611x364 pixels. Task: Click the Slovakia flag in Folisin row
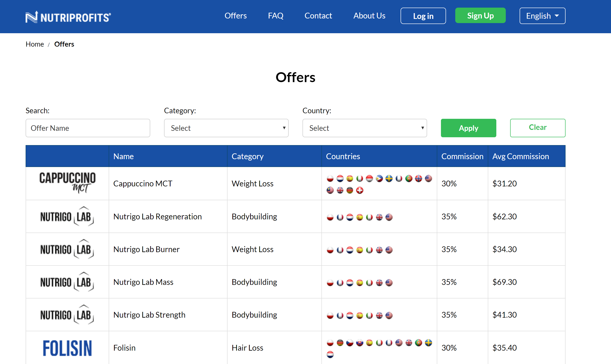tap(359, 343)
